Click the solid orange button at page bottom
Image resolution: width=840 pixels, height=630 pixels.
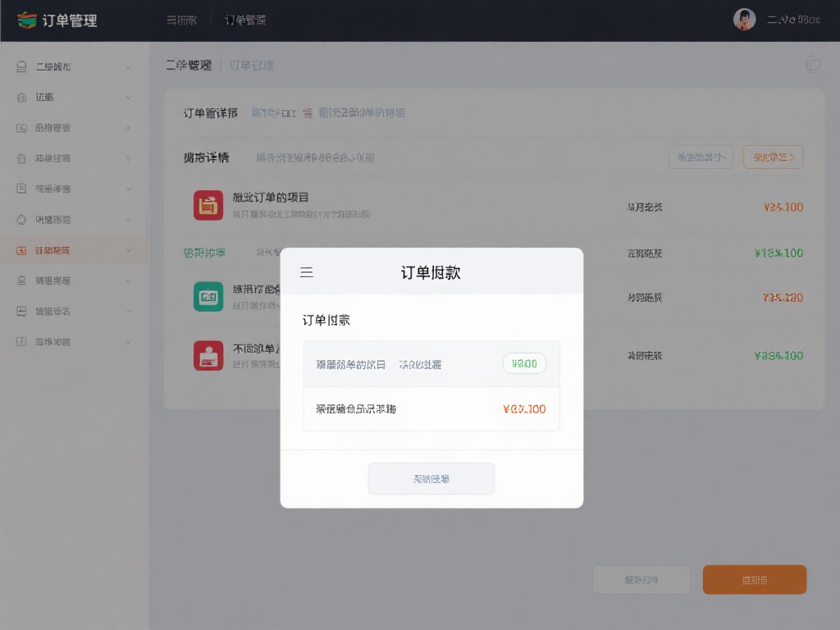(x=754, y=580)
